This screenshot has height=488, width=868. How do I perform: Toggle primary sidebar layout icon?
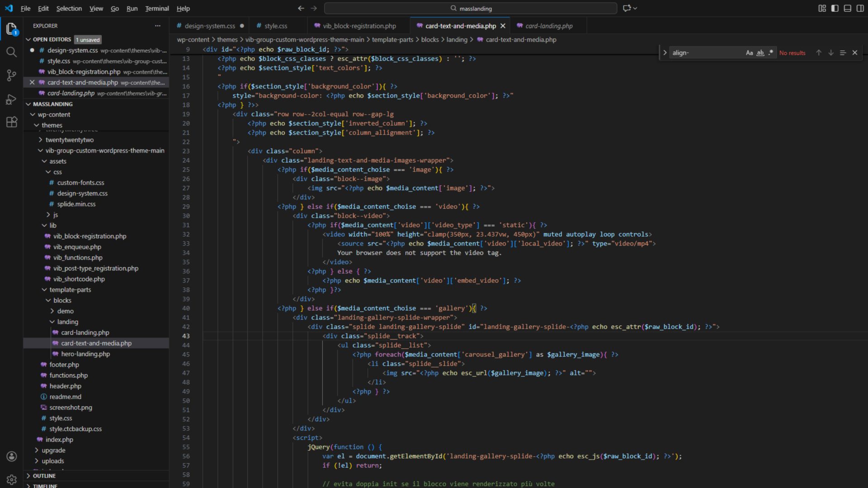tap(835, 8)
